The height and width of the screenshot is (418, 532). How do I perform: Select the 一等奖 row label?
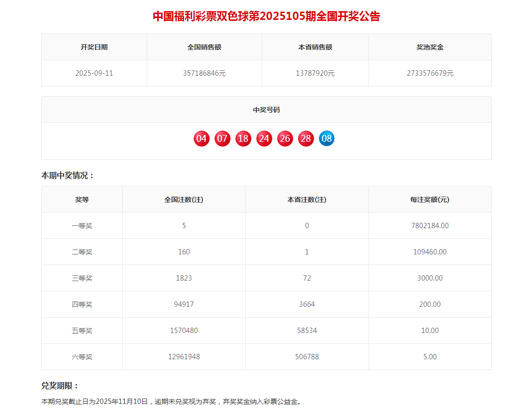pos(82,226)
